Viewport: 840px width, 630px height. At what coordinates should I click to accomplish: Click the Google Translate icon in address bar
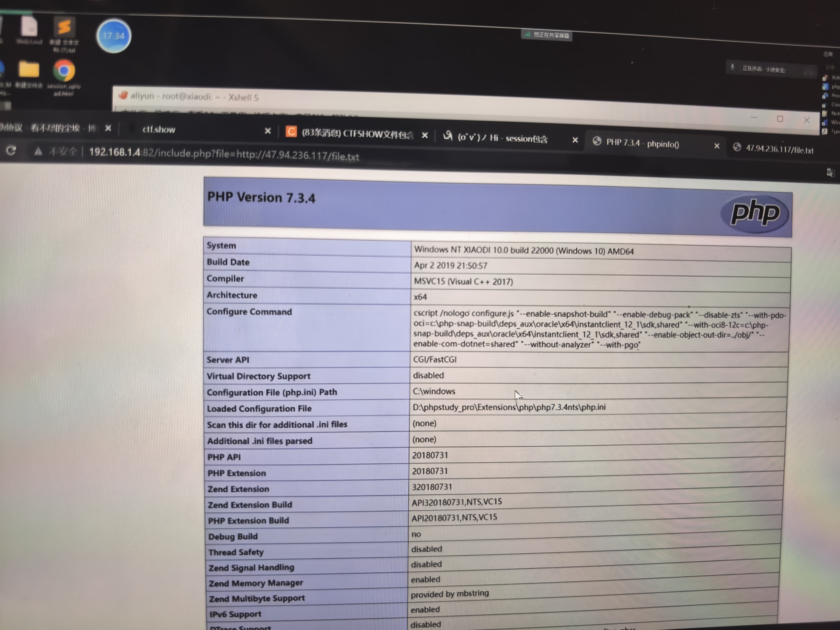click(x=831, y=173)
